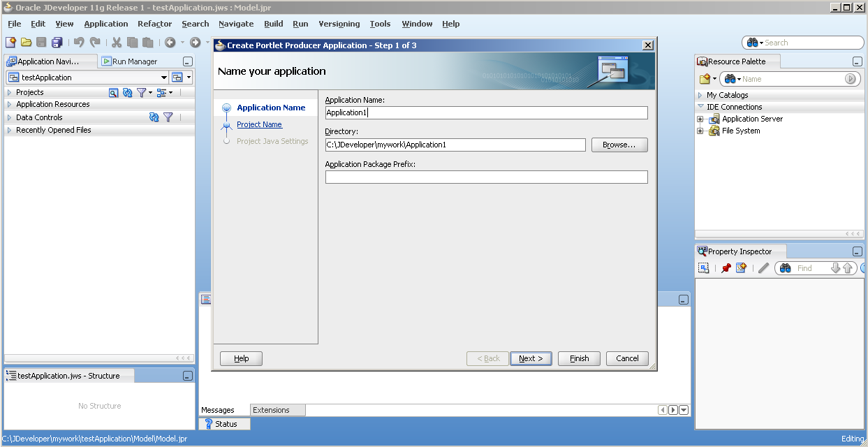868x447 pixels.
Task: Click the Browse... button
Action: (619, 145)
